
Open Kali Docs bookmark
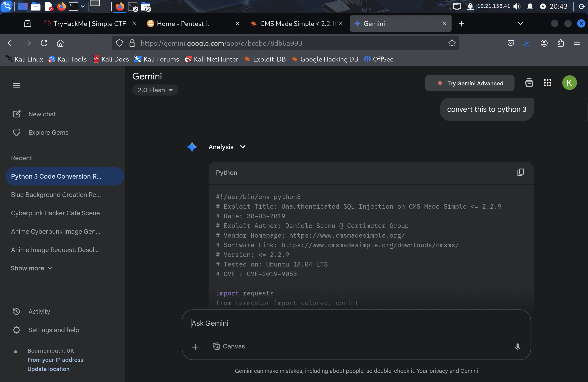[x=111, y=59]
